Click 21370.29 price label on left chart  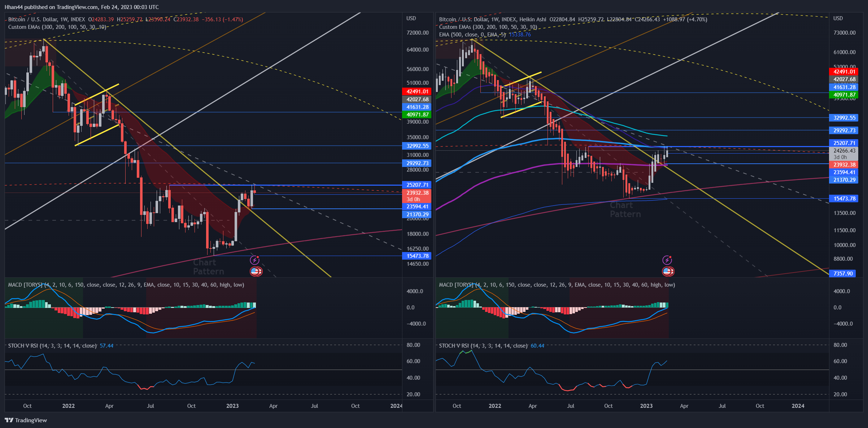click(x=416, y=215)
